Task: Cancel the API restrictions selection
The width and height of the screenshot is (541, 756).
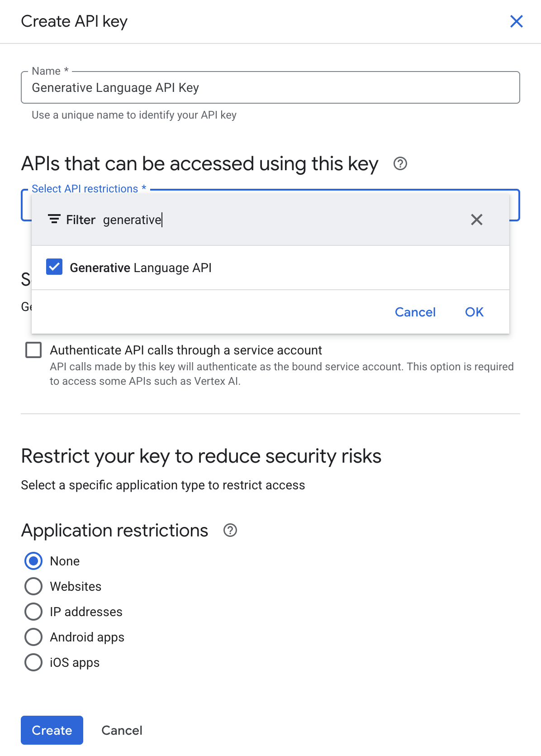Action: (x=414, y=312)
